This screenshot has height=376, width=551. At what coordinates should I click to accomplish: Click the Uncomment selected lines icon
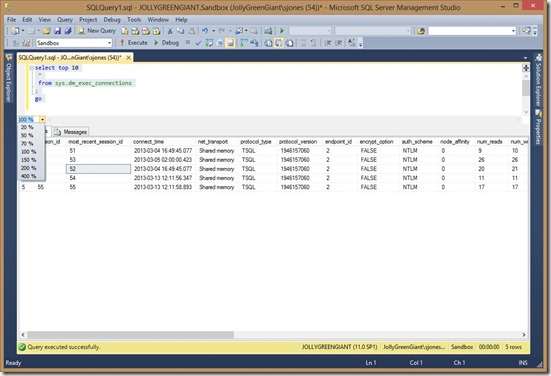click(313, 43)
